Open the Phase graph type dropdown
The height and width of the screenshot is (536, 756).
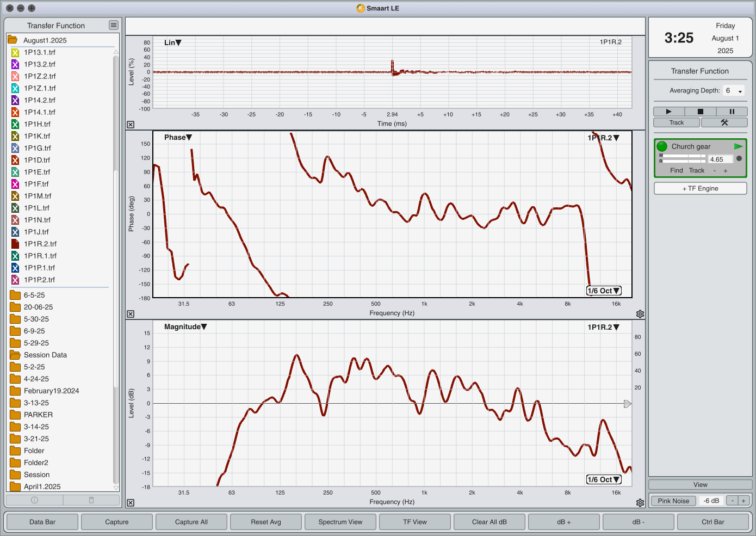[178, 138]
